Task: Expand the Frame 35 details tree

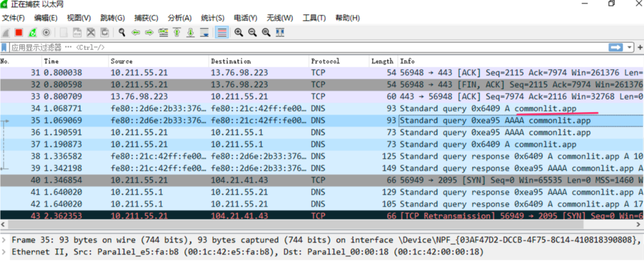Action: [5, 240]
